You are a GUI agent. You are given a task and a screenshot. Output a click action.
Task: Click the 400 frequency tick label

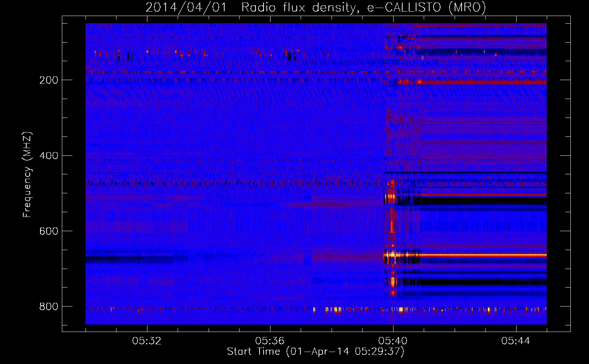(49, 156)
